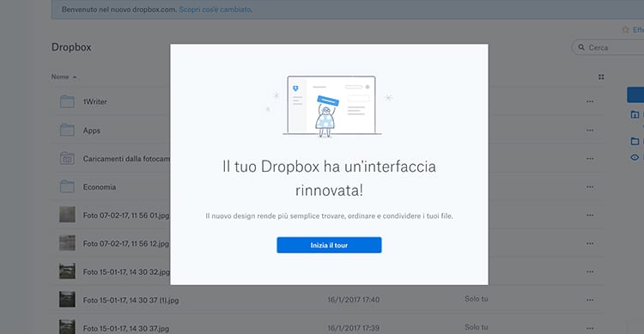Open more options for Foto 15-01-17, 14 30 37 (1).jpg
The height and width of the screenshot is (334, 644).
[x=590, y=300]
